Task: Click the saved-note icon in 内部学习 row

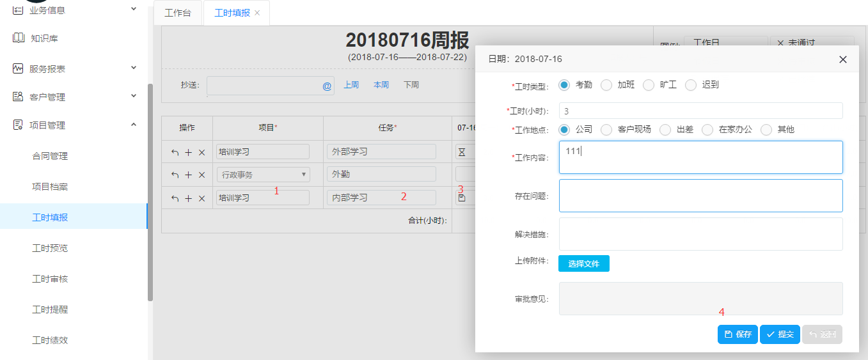Action: tap(462, 198)
